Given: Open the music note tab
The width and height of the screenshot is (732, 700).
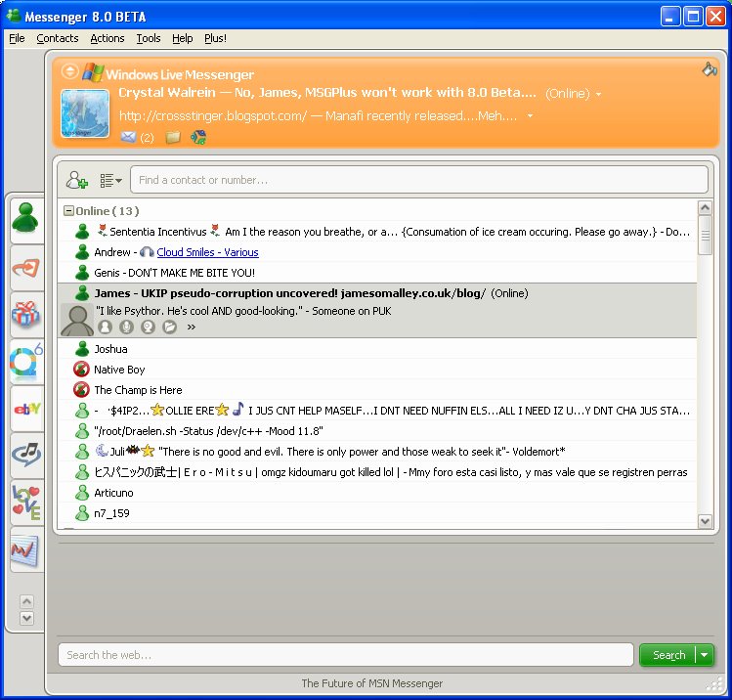Looking at the screenshot, I should (x=26, y=455).
